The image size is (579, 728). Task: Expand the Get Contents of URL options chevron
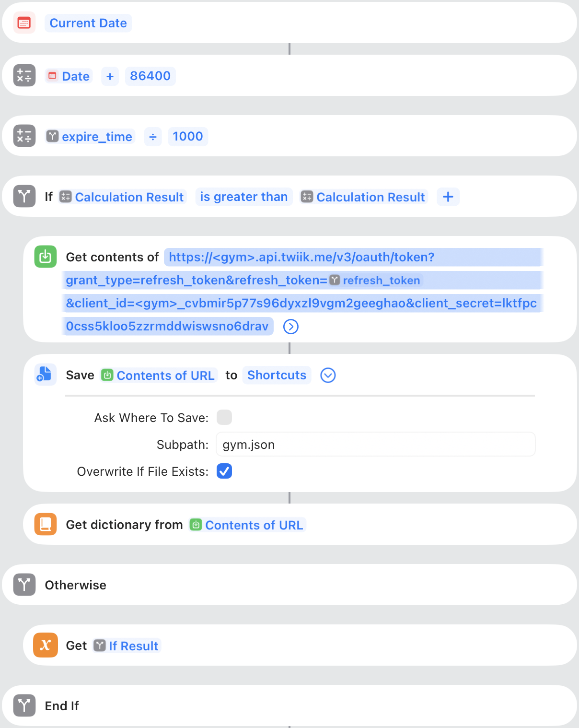point(290,327)
